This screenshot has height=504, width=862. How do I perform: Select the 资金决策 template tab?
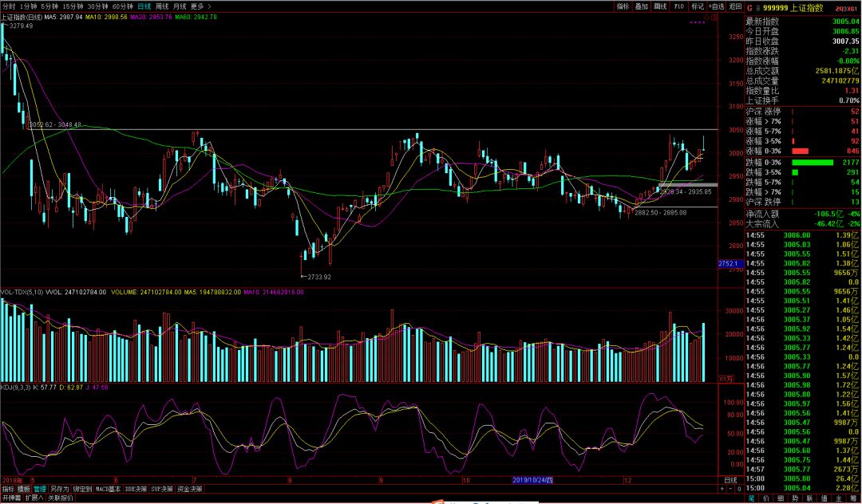click(189, 489)
